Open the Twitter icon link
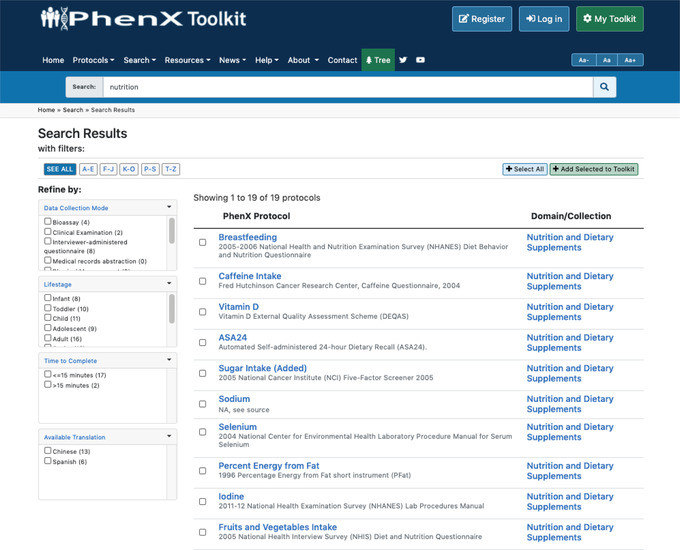 (403, 60)
